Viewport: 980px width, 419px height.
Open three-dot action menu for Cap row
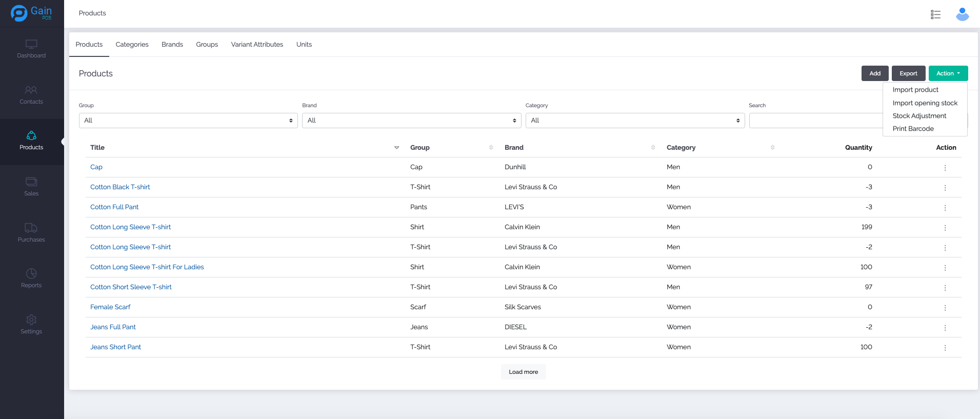click(945, 168)
